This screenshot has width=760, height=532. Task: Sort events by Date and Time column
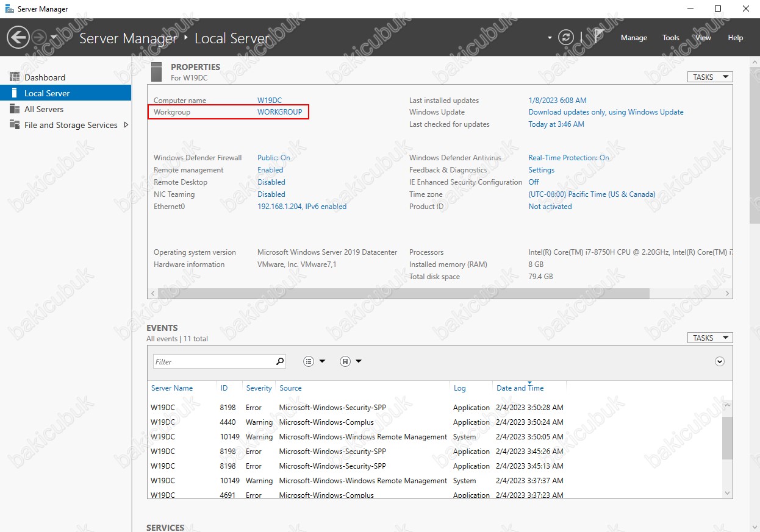pyautogui.click(x=520, y=388)
